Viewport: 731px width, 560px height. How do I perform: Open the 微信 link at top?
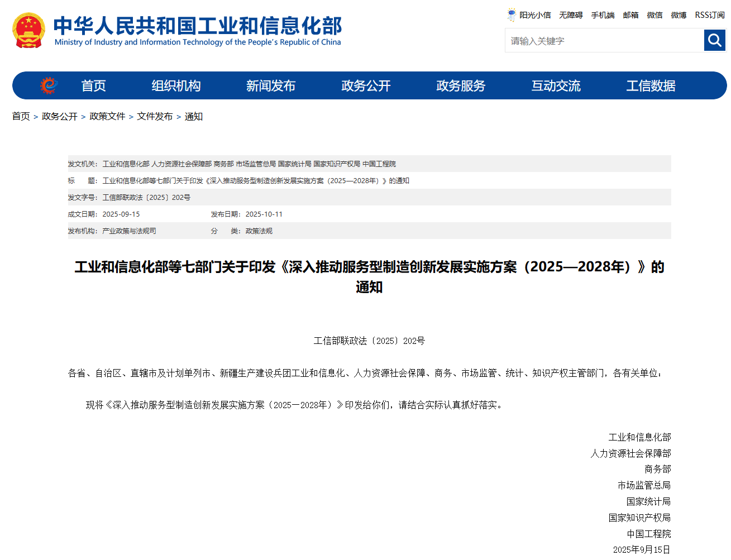point(654,15)
